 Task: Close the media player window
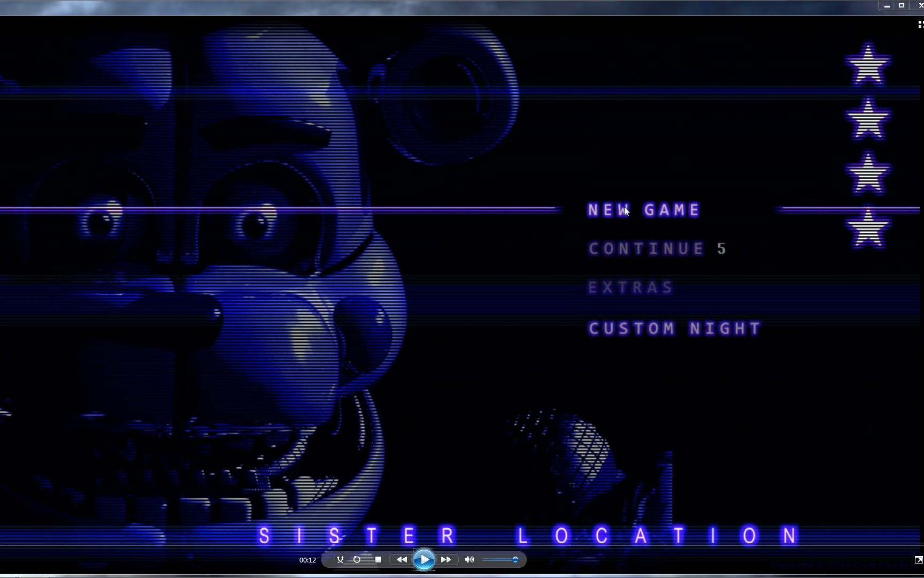point(917,6)
